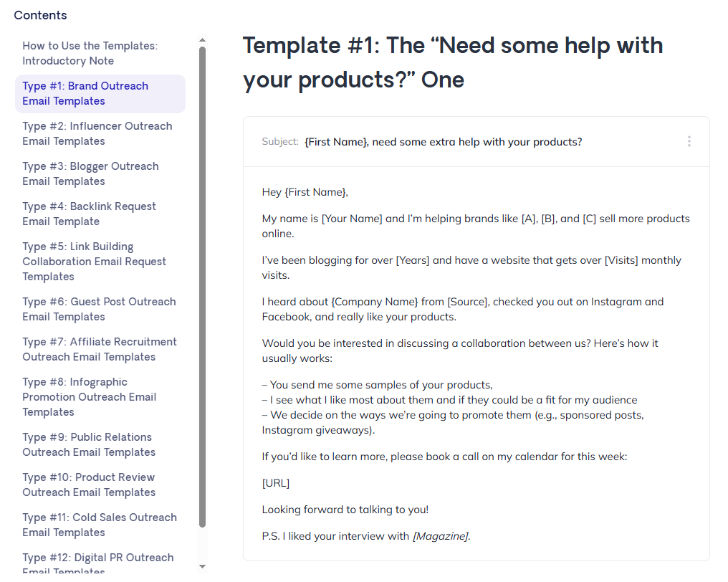Navigate to 'Type #11: Cold Sales Outreach Email Templates'
This screenshot has width=728, height=582.
(100, 525)
